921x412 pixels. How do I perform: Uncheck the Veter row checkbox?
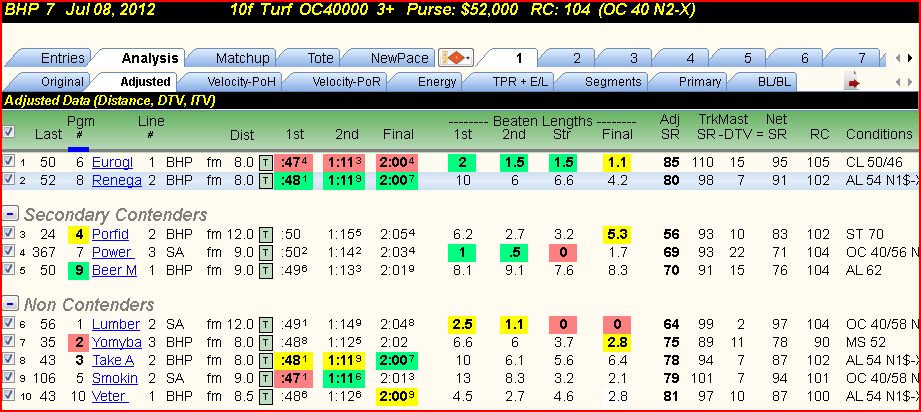pyautogui.click(x=8, y=396)
